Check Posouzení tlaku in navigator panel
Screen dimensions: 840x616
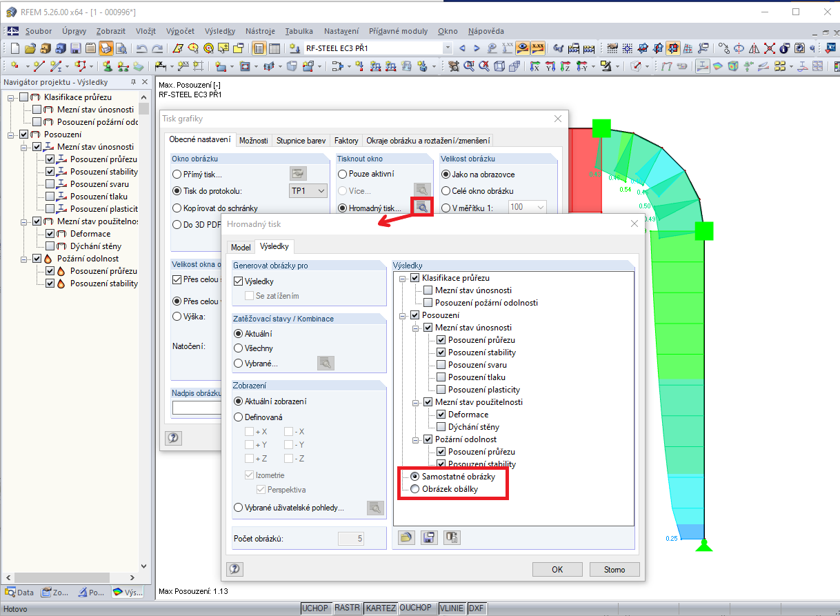pyautogui.click(x=50, y=197)
